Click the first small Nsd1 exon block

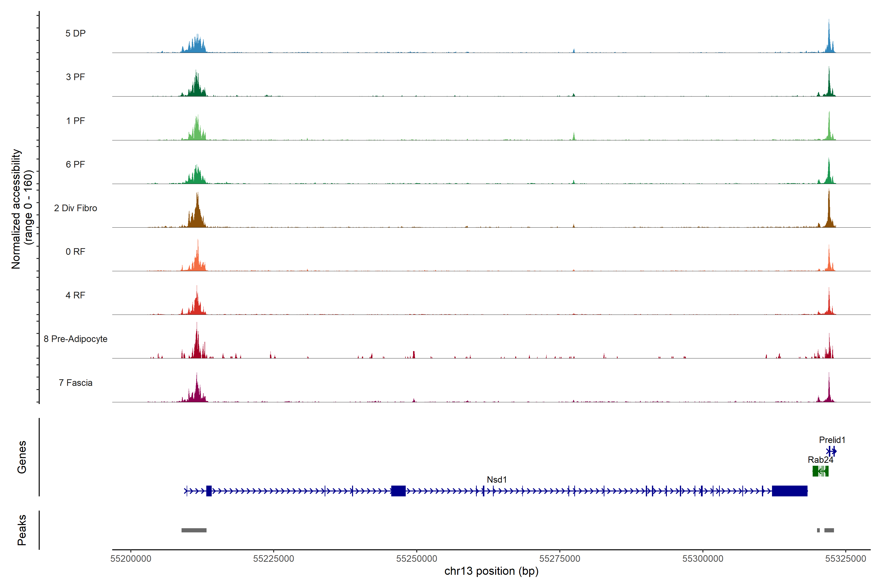click(x=209, y=491)
